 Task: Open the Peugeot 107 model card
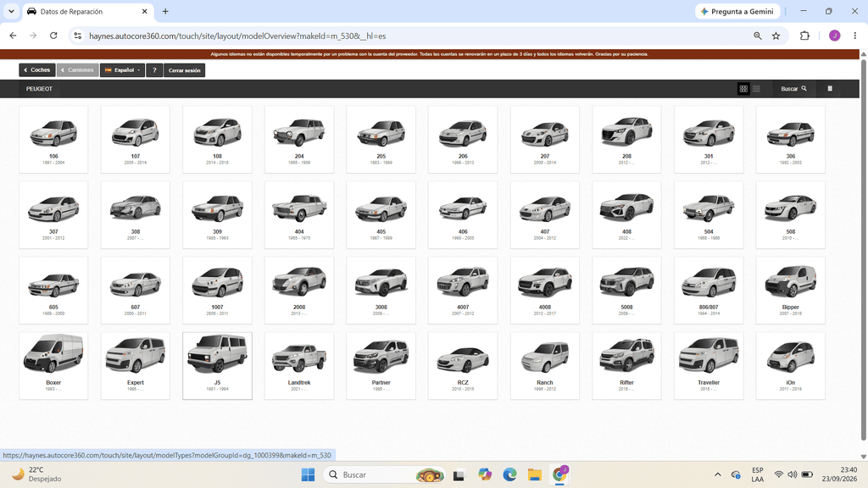pyautogui.click(x=136, y=140)
